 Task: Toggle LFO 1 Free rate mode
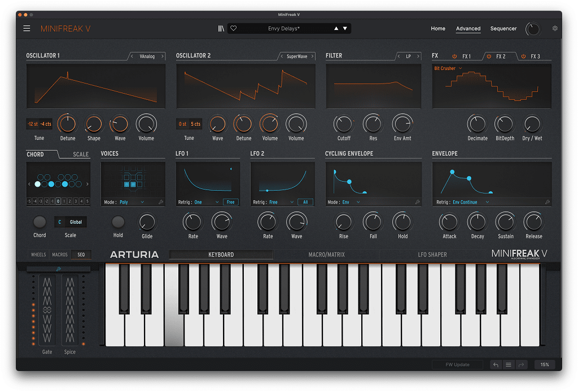(231, 202)
